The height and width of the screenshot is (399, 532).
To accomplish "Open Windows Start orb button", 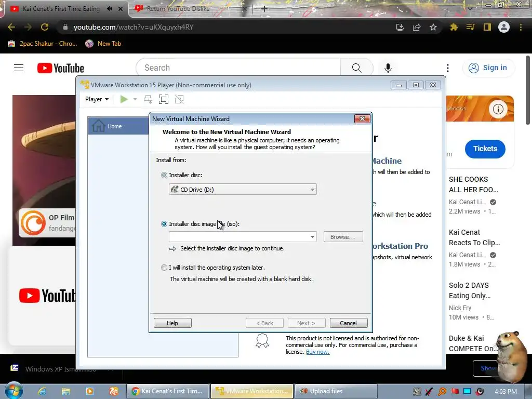I will [14, 391].
